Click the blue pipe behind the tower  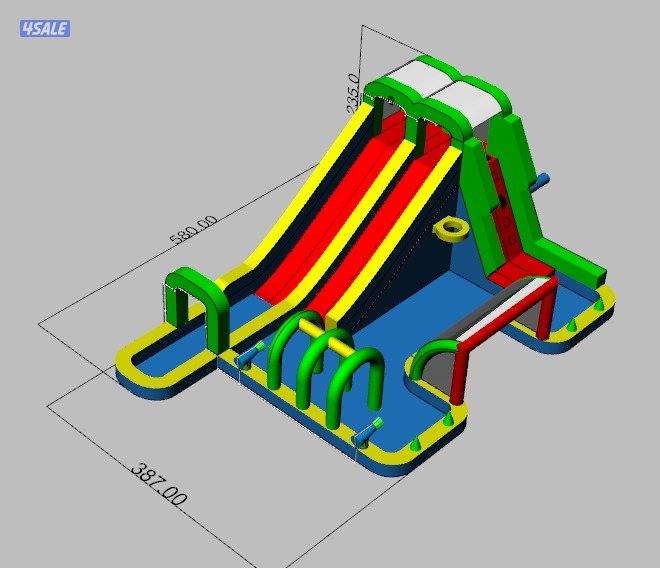point(541,181)
